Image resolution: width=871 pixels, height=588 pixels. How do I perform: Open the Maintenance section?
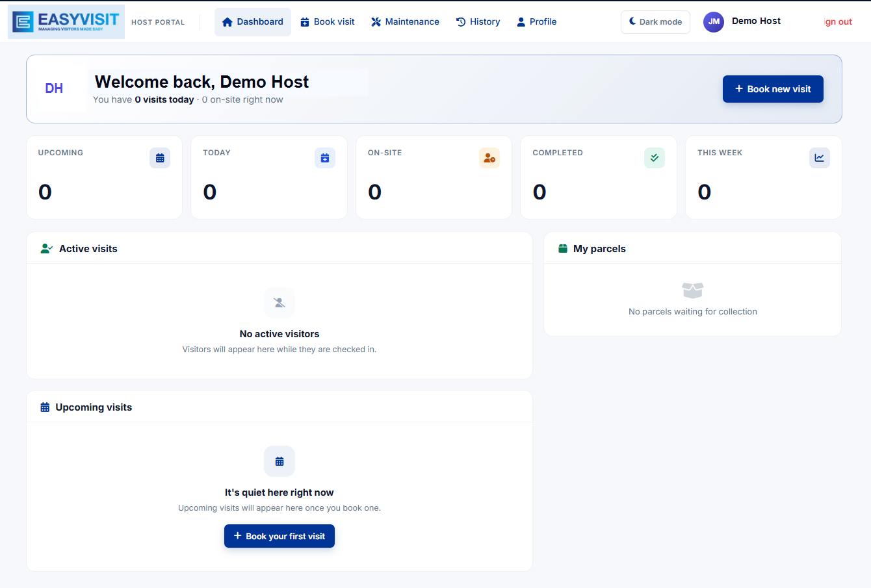point(406,22)
